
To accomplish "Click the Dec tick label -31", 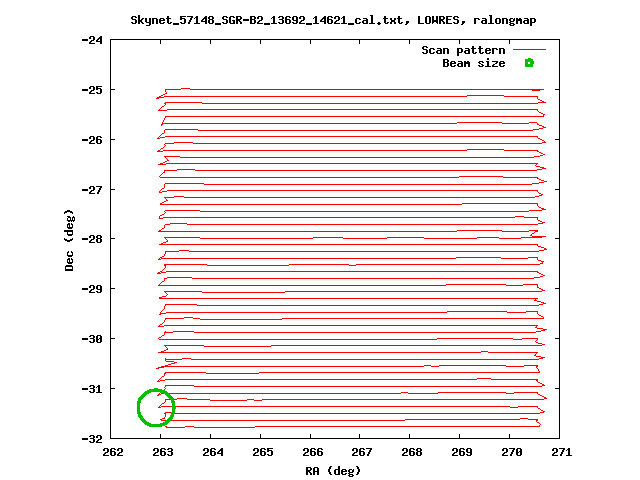I will (x=92, y=389).
